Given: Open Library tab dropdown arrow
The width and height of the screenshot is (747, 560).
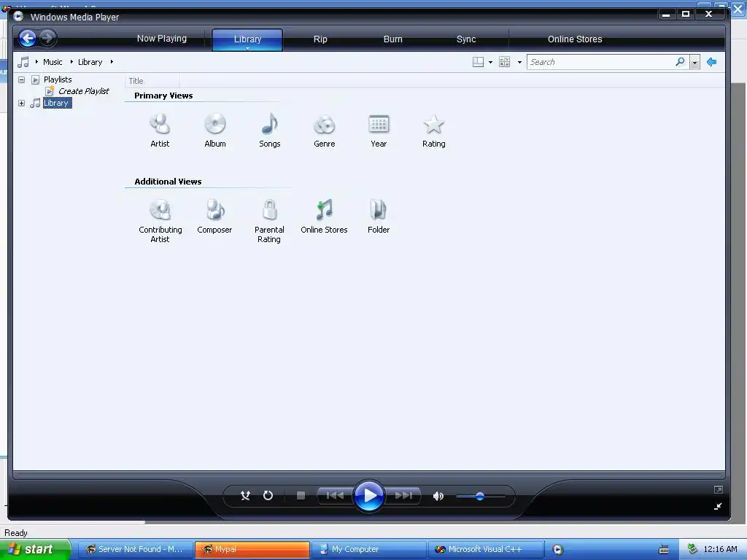Looking at the screenshot, I should pyautogui.click(x=248, y=48).
